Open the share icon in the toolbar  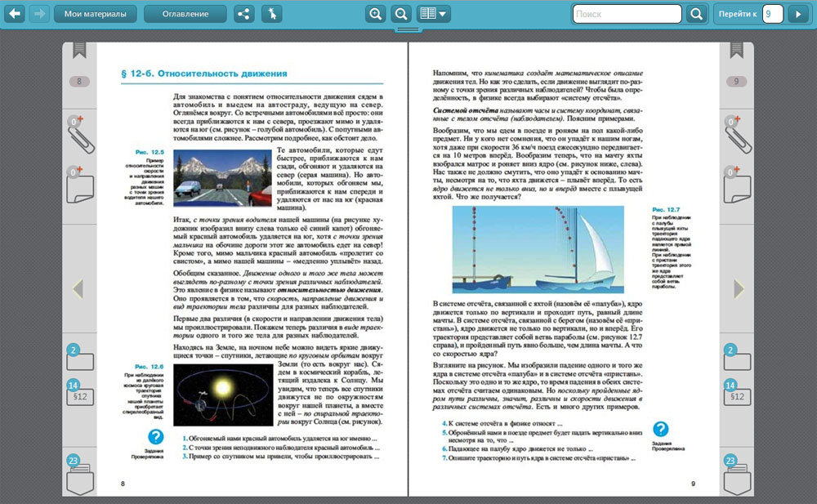tap(243, 14)
